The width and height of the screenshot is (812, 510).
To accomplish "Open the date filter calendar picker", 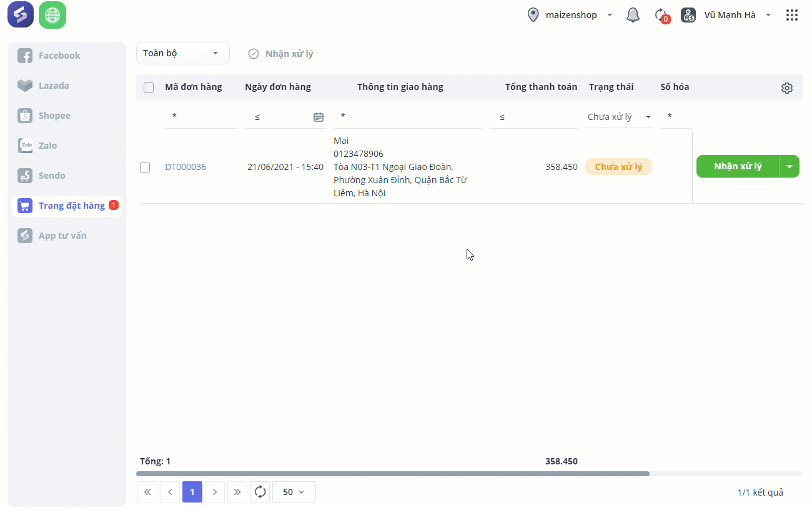I will click(319, 117).
